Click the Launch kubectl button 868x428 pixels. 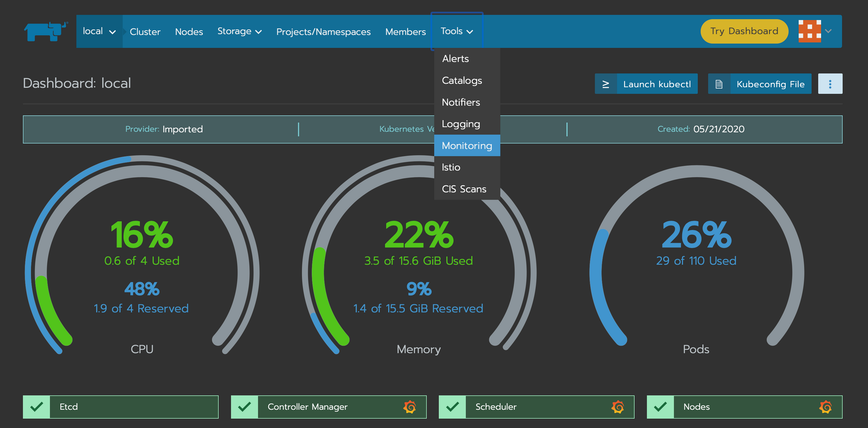pos(646,84)
